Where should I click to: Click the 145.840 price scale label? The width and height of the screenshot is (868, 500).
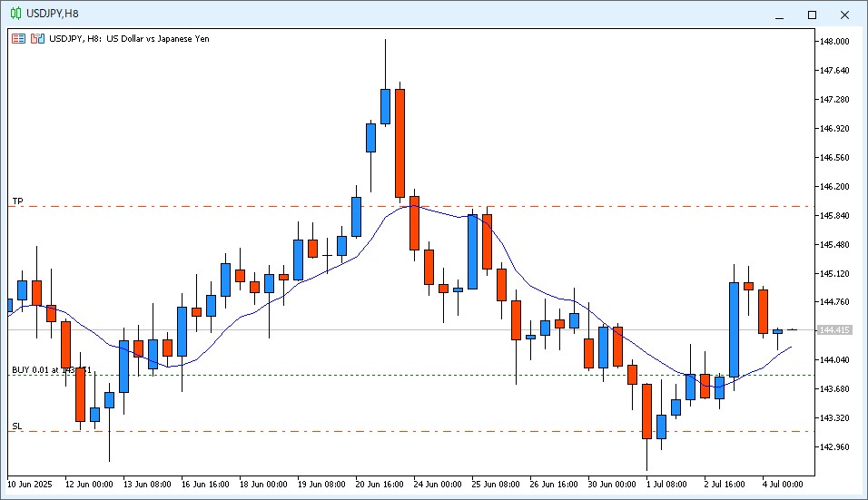tap(834, 216)
